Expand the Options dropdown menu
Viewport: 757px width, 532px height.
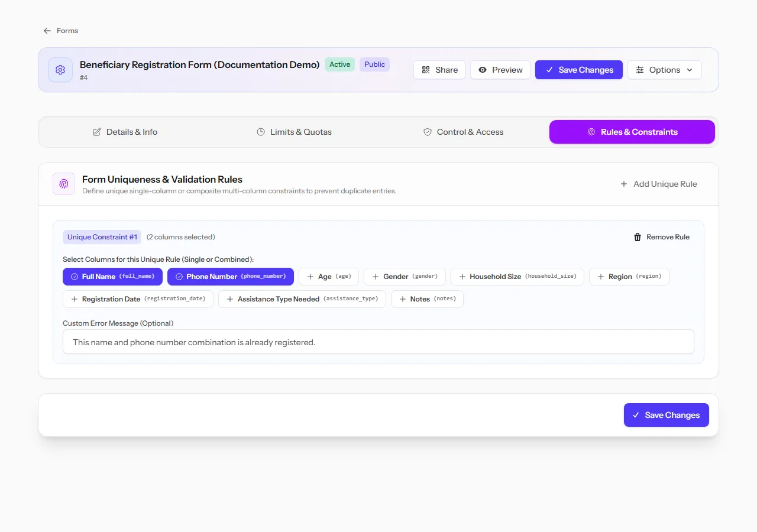point(665,70)
